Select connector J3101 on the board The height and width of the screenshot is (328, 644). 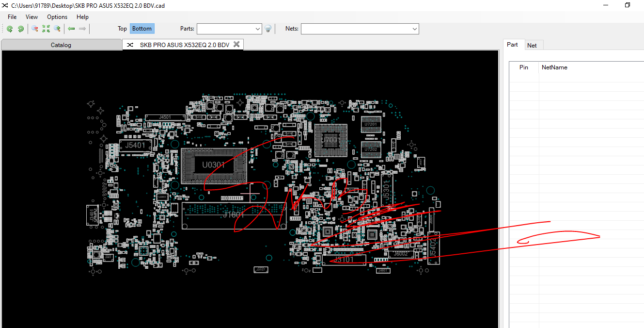click(344, 260)
